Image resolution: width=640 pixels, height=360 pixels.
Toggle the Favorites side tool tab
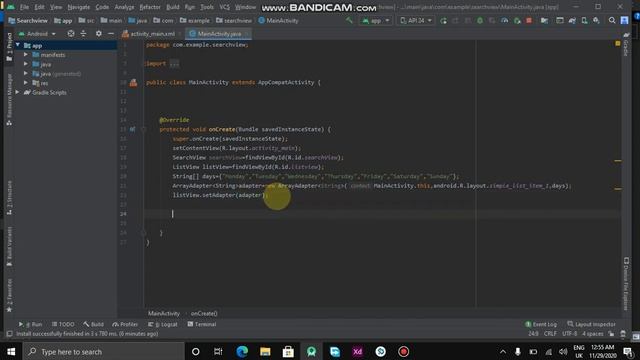pyautogui.click(x=9, y=295)
